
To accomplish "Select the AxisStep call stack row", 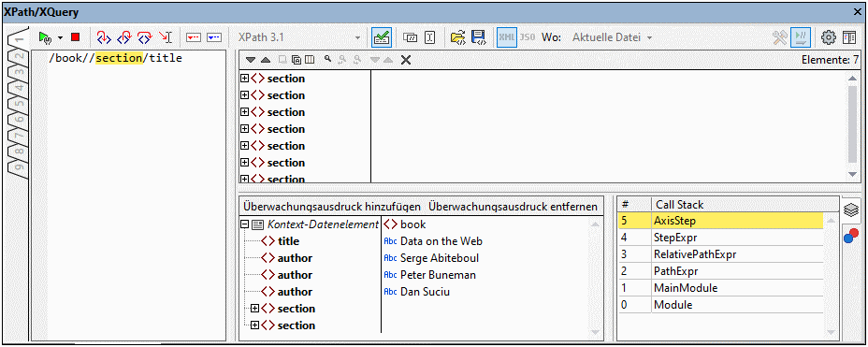I will pyautogui.click(x=720, y=221).
